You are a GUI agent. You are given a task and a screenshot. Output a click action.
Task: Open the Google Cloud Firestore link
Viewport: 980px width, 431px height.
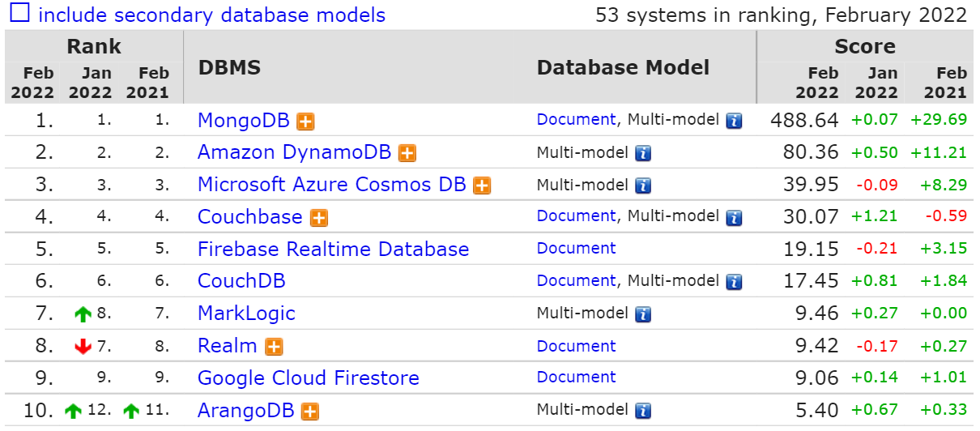(308, 378)
